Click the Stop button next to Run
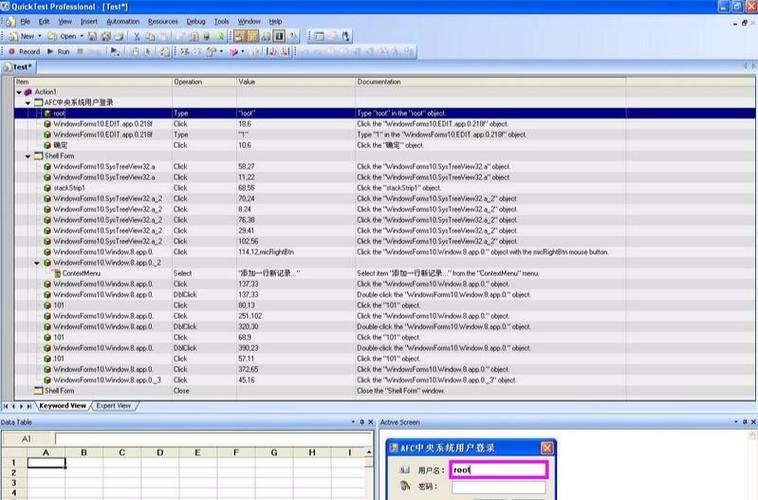The height and width of the screenshot is (500, 758). [x=80, y=51]
